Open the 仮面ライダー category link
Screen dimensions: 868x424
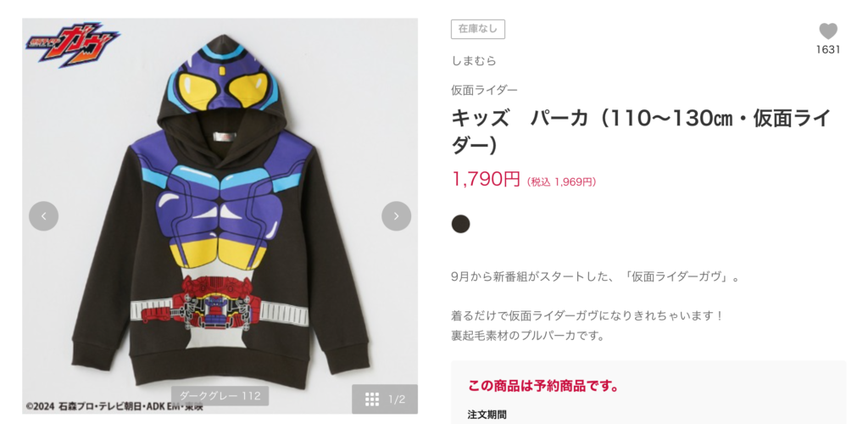click(x=484, y=90)
